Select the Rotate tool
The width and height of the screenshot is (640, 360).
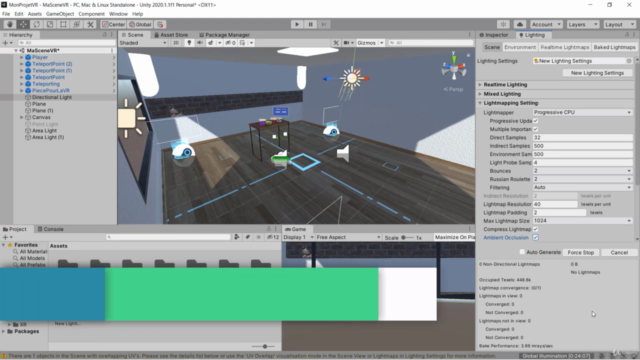(37, 24)
